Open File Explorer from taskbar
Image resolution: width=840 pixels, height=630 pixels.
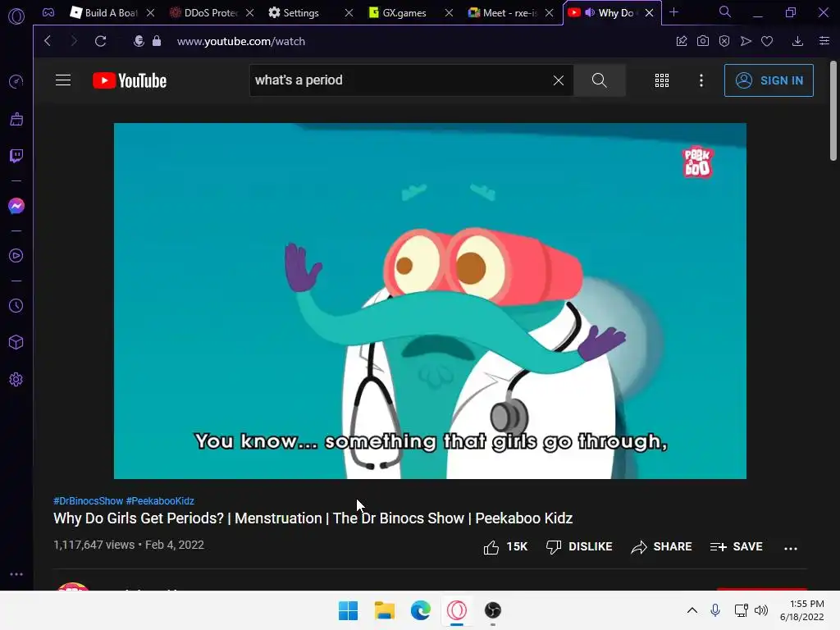click(385, 610)
